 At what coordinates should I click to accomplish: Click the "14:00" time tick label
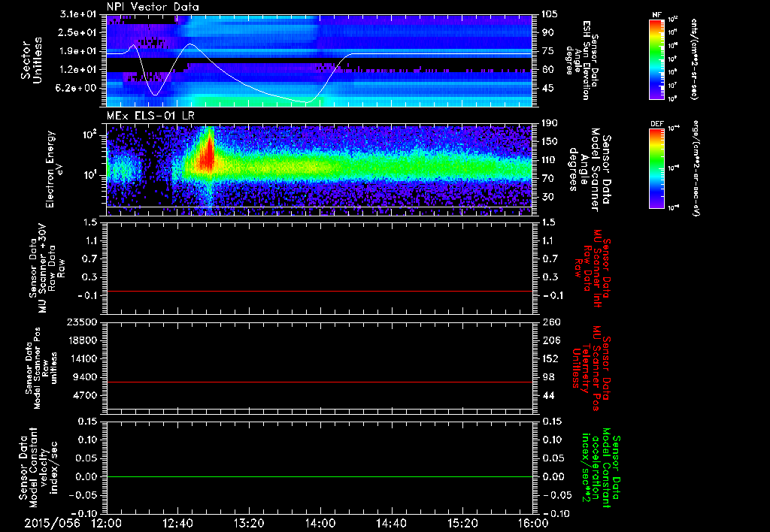tap(320, 524)
